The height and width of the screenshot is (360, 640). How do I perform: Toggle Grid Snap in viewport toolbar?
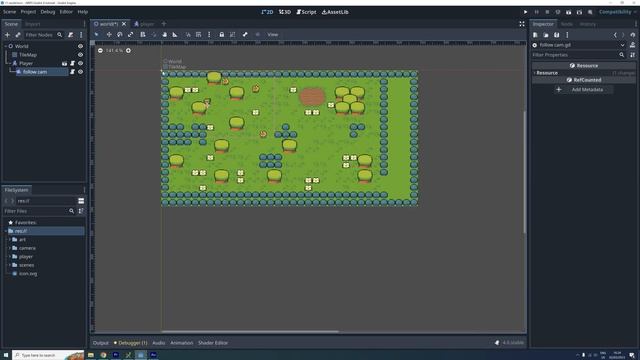198,35
